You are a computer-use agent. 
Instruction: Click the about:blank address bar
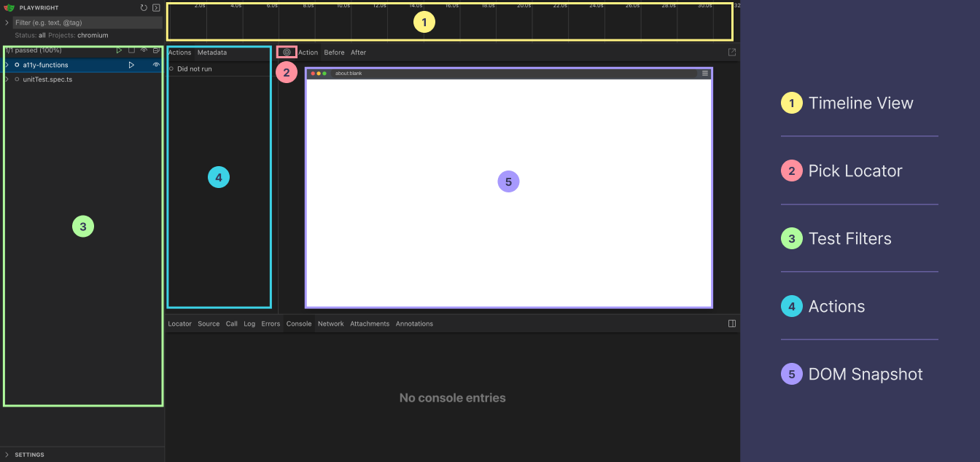click(514, 73)
